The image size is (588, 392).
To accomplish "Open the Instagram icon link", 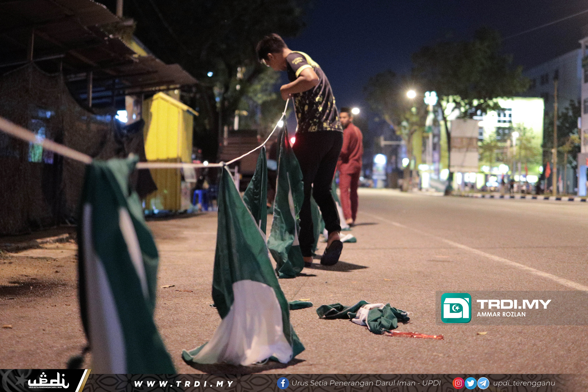I will point(458,383).
